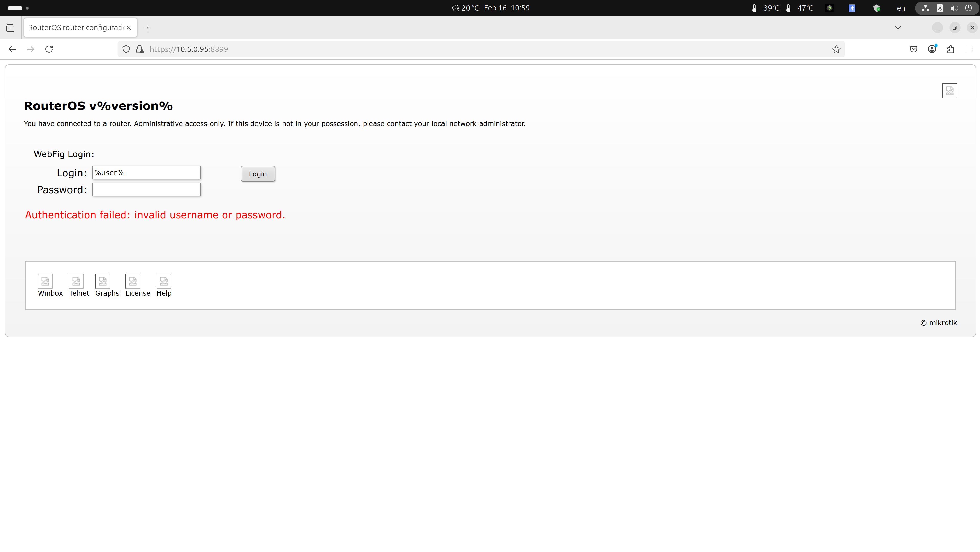Open the License icon link
The image size is (980, 552).
[133, 281]
